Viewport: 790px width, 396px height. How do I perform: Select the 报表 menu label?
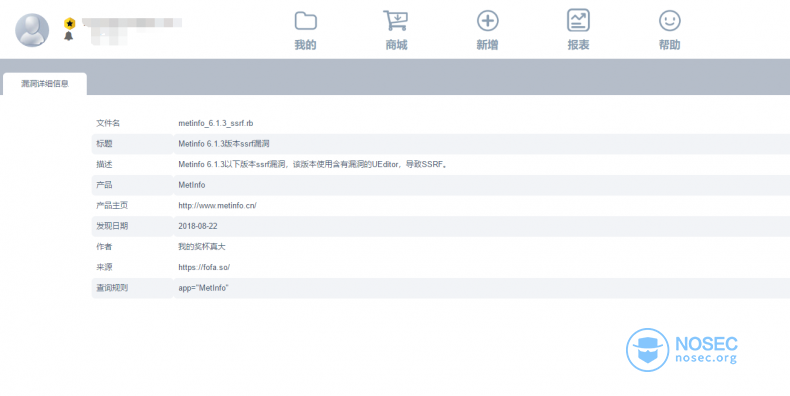click(x=578, y=45)
